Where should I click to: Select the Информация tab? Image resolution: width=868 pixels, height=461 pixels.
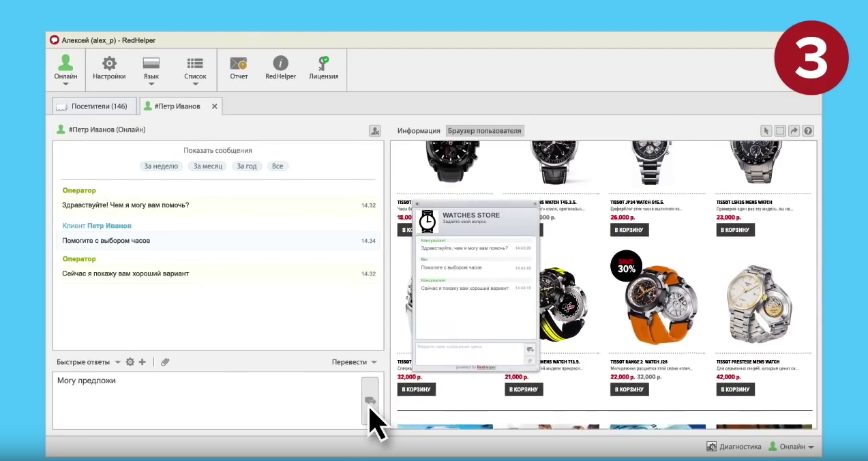419,131
